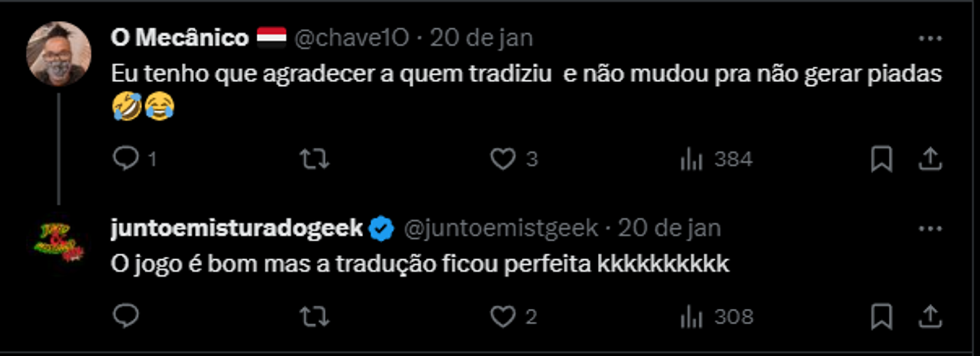This screenshot has height=356, width=980.
Task: Reply to juntoemisturadogeek's tweet
Action: click(x=126, y=317)
